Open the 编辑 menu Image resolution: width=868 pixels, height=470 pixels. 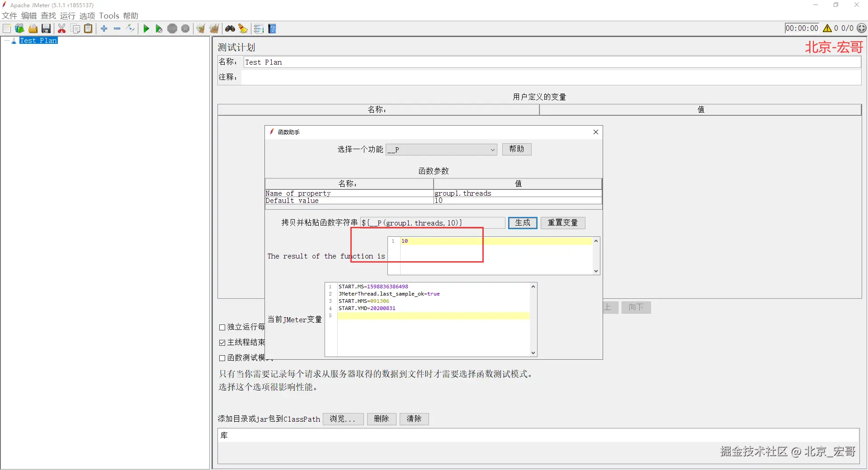(29, 16)
